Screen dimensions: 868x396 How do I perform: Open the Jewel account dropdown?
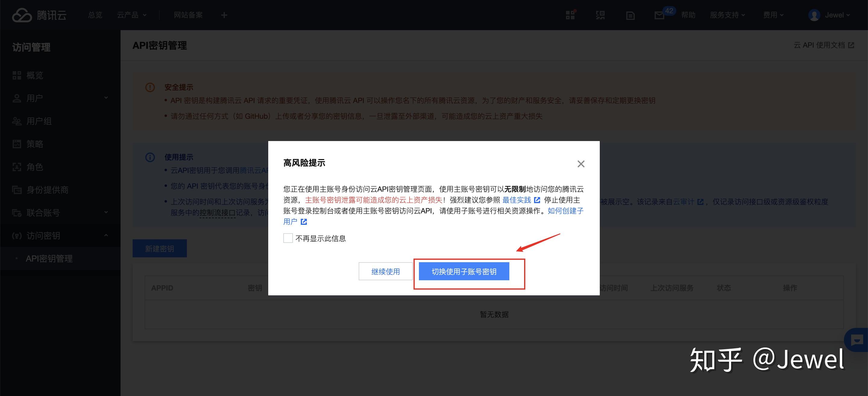tap(837, 15)
